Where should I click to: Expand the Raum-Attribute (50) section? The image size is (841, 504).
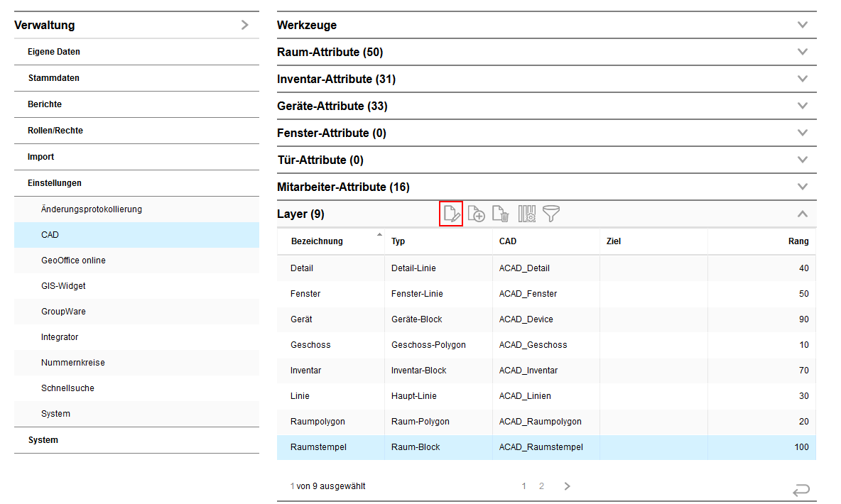pyautogui.click(x=803, y=52)
